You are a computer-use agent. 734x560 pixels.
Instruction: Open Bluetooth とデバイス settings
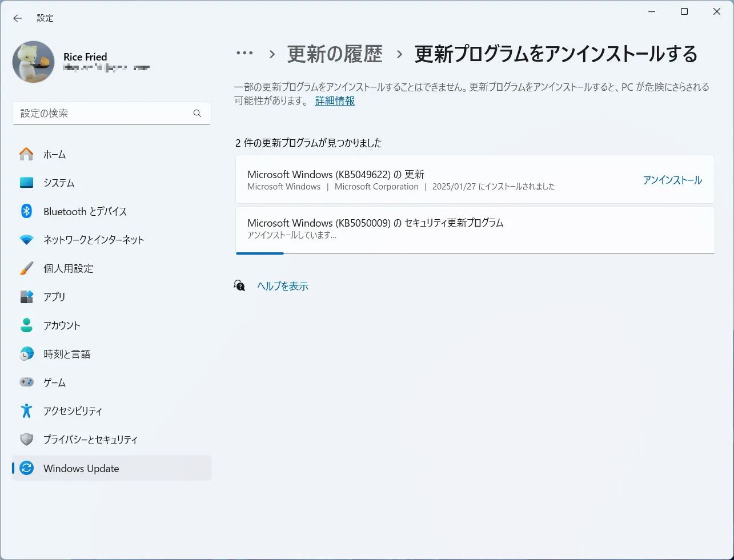pyautogui.click(x=111, y=211)
